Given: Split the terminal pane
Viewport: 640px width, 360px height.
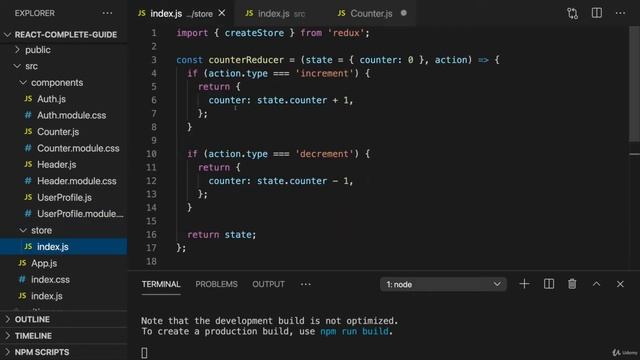Looking at the screenshot, I should [549, 284].
